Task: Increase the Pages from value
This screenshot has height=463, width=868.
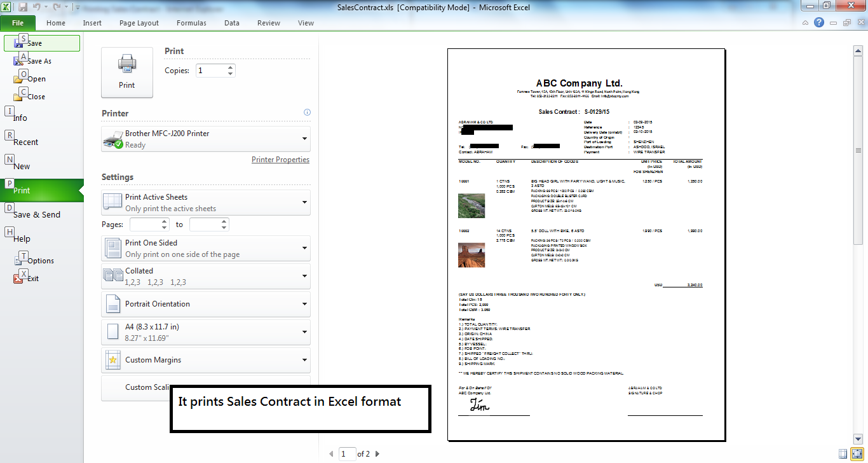Action: click(165, 221)
